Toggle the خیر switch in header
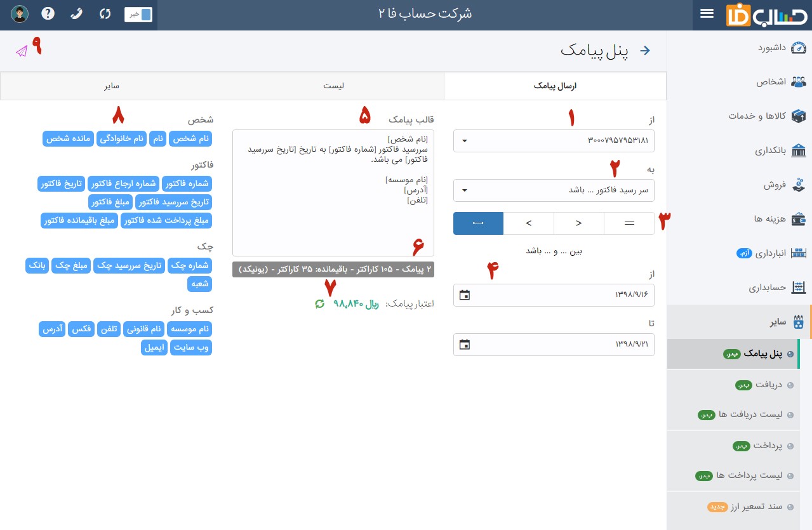Image resolution: width=812 pixels, height=530 pixels. click(138, 14)
